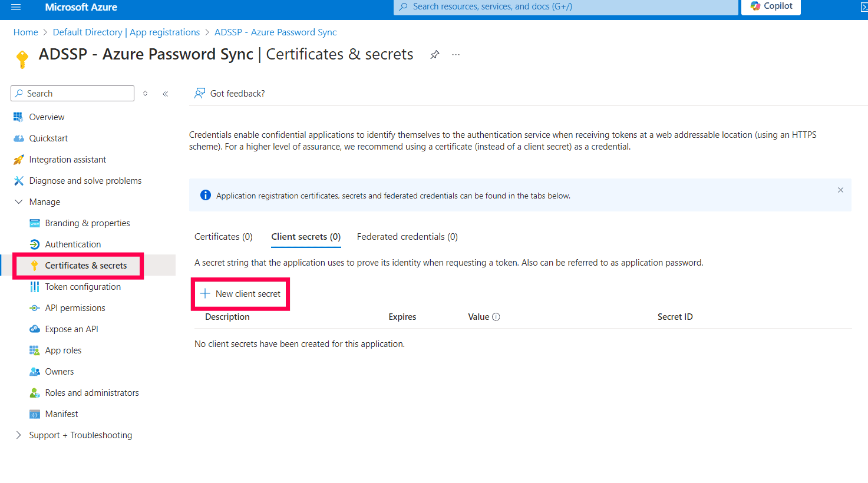Select the App roles icon
Viewport: 868px width, 483px height.
click(x=35, y=350)
